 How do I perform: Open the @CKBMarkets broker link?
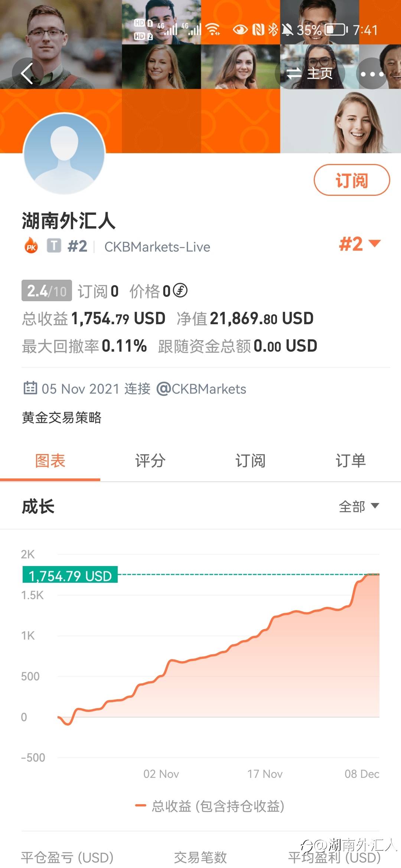click(201, 389)
